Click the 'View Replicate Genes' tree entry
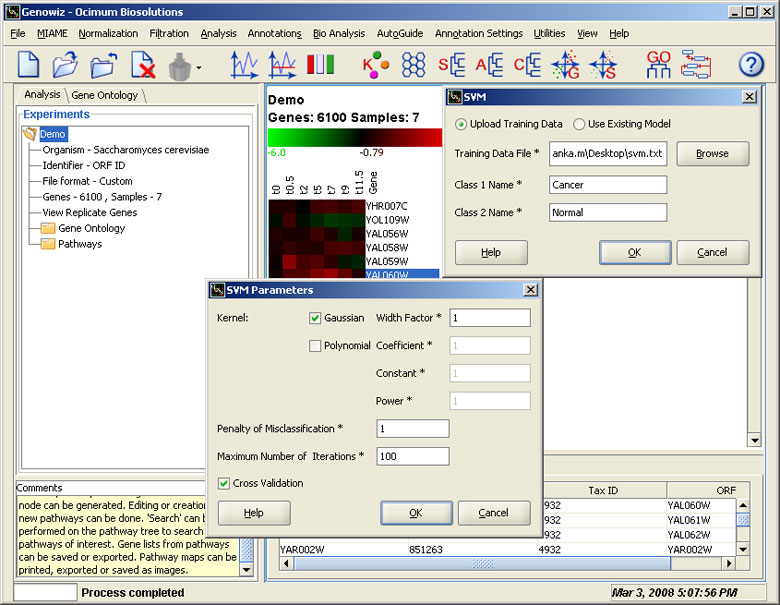Image resolution: width=780 pixels, height=605 pixels. (90, 212)
